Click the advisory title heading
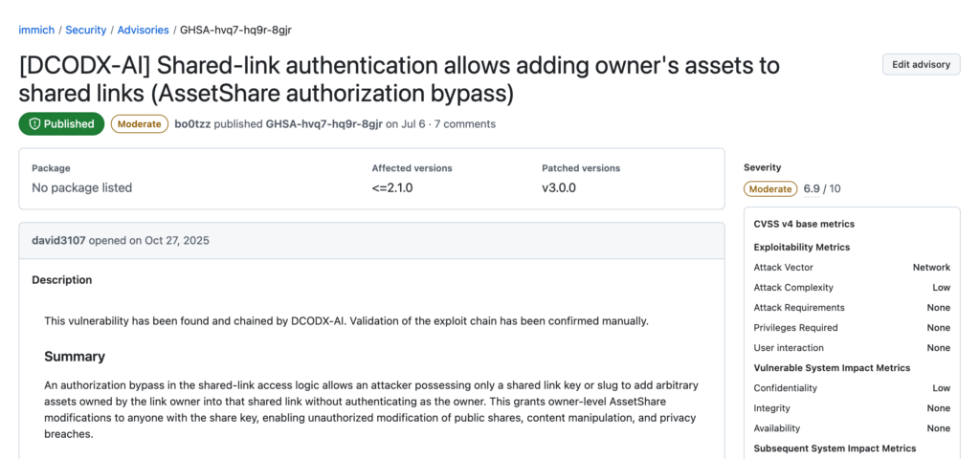The height and width of the screenshot is (459, 980). click(399, 78)
